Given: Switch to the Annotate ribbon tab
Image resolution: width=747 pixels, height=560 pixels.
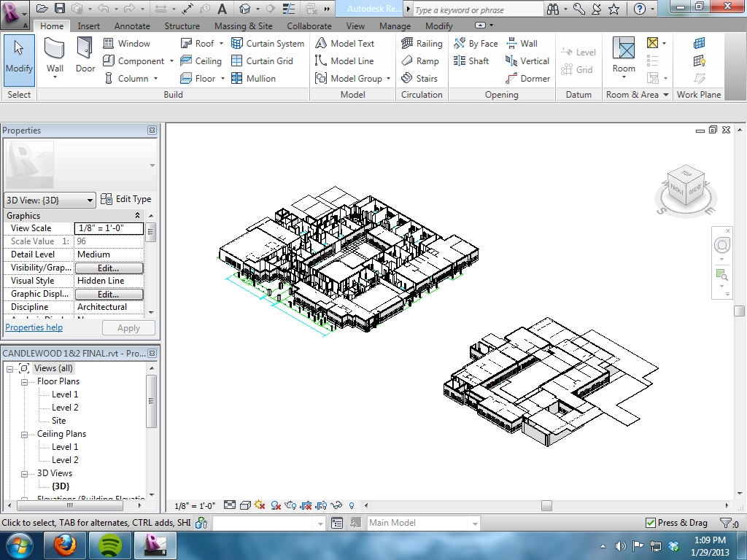Looking at the screenshot, I should pos(132,26).
